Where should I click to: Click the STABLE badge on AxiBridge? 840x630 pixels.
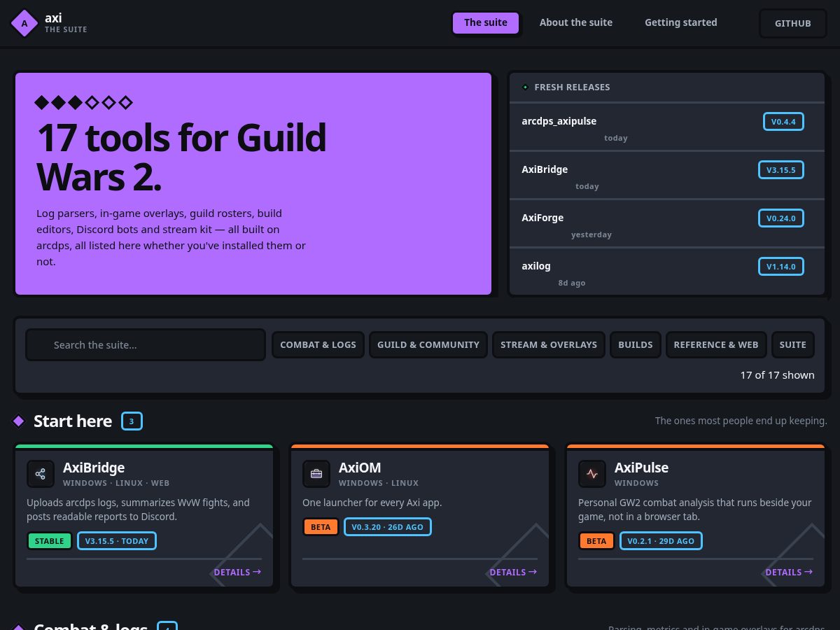click(50, 541)
